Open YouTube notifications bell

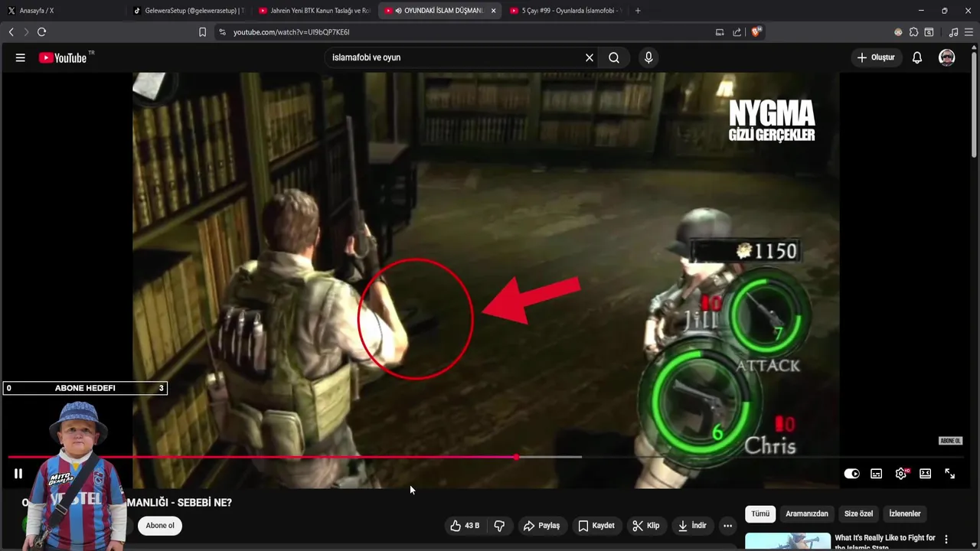point(916,57)
